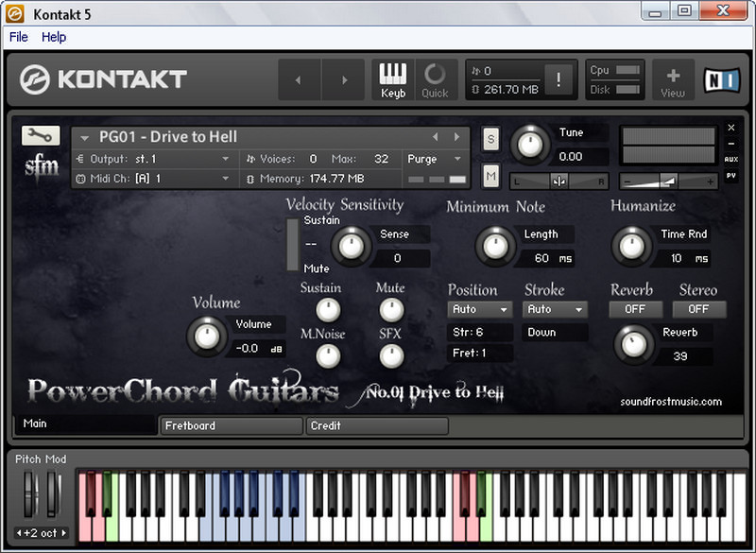Open the wrench instrument edit icon
The image size is (756, 553).
tap(40, 136)
